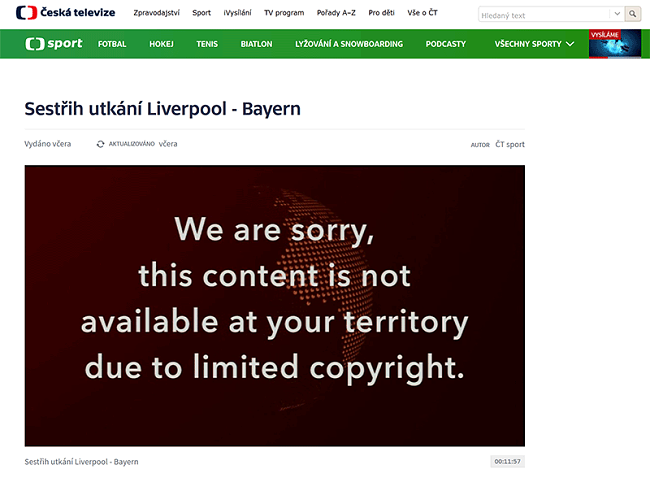The height and width of the screenshot is (482, 650).
Task: Open Lyžování a snowboarding section
Action: (x=349, y=44)
